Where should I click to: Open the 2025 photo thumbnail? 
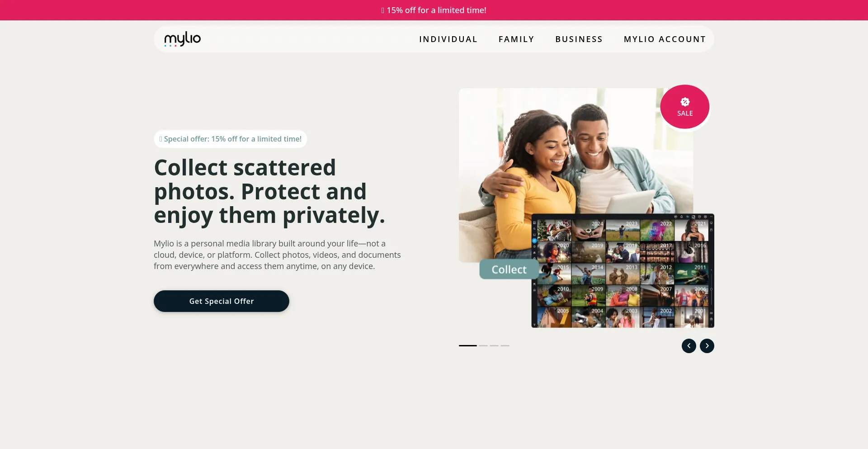pyautogui.click(x=554, y=231)
